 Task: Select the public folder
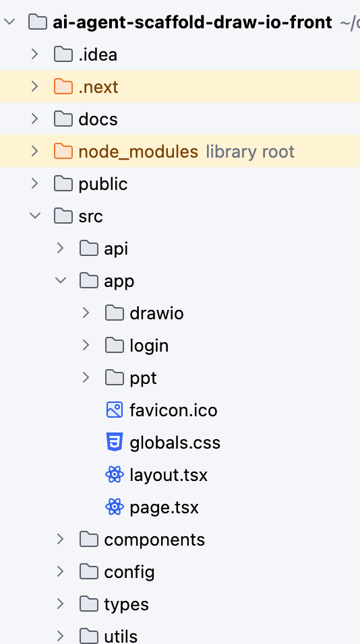[180, 184]
